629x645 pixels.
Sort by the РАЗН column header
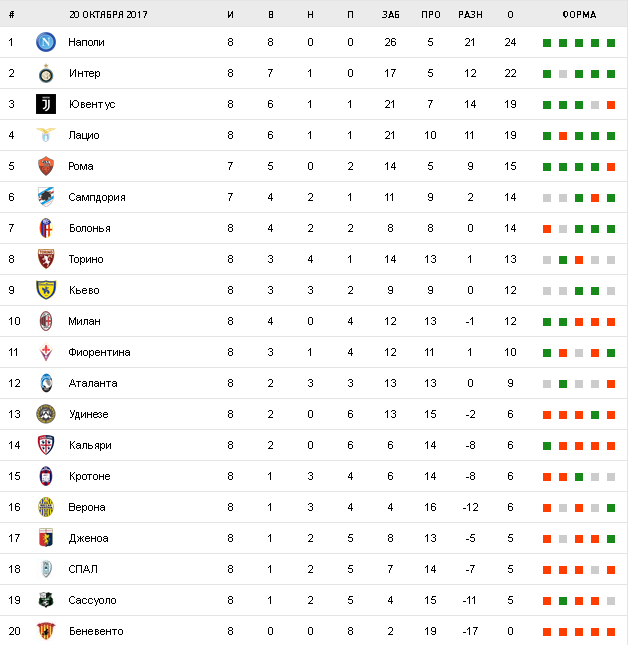(x=469, y=15)
